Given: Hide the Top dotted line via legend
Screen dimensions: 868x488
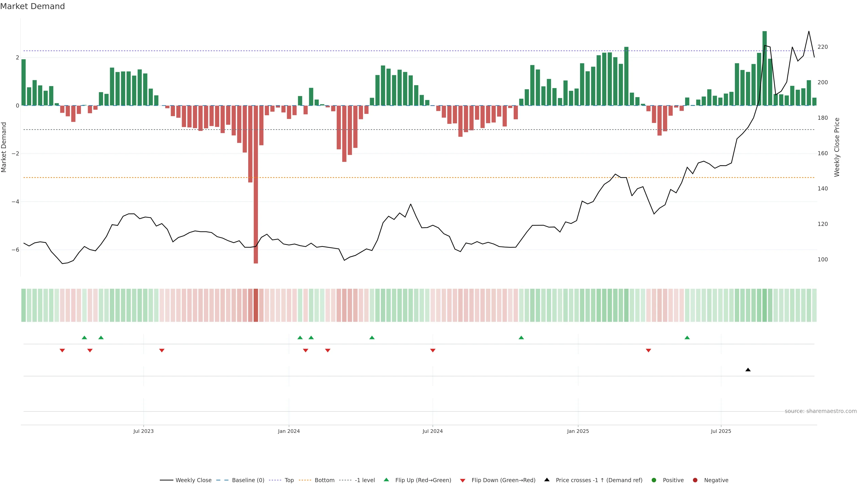Looking at the screenshot, I should coord(289,480).
